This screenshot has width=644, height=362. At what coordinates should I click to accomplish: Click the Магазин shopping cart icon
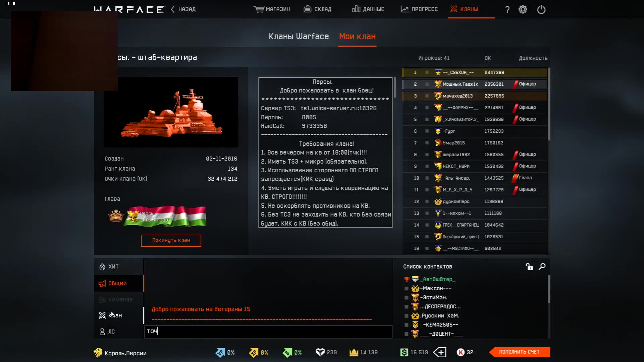point(259,9)
